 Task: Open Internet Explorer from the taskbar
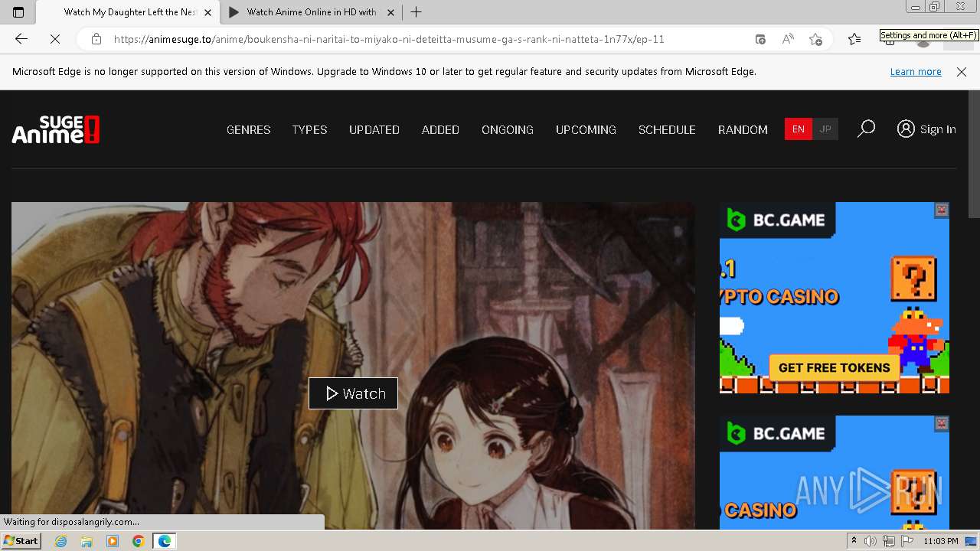point(61,541)
